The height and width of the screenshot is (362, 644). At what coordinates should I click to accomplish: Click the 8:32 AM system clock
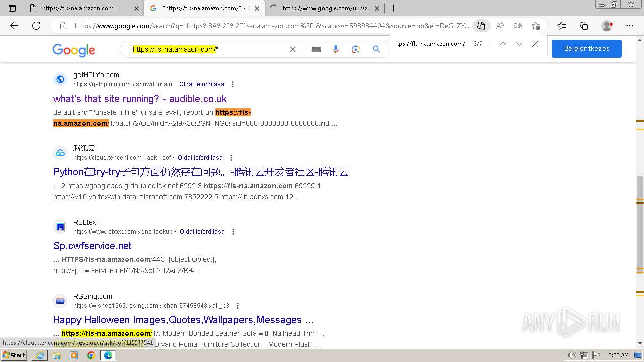pyautogui.click(x=618, y=355)
